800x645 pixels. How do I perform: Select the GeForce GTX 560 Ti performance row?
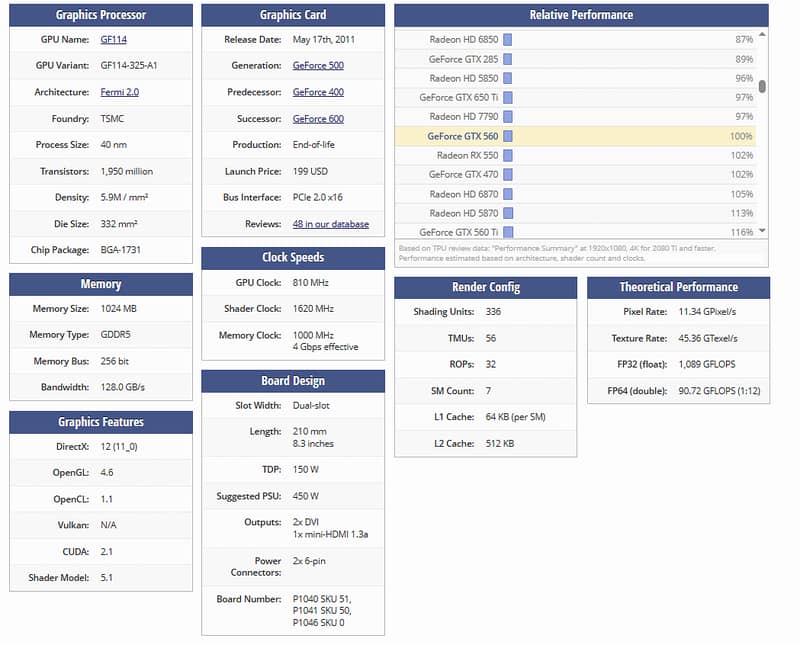click(576, 231)
